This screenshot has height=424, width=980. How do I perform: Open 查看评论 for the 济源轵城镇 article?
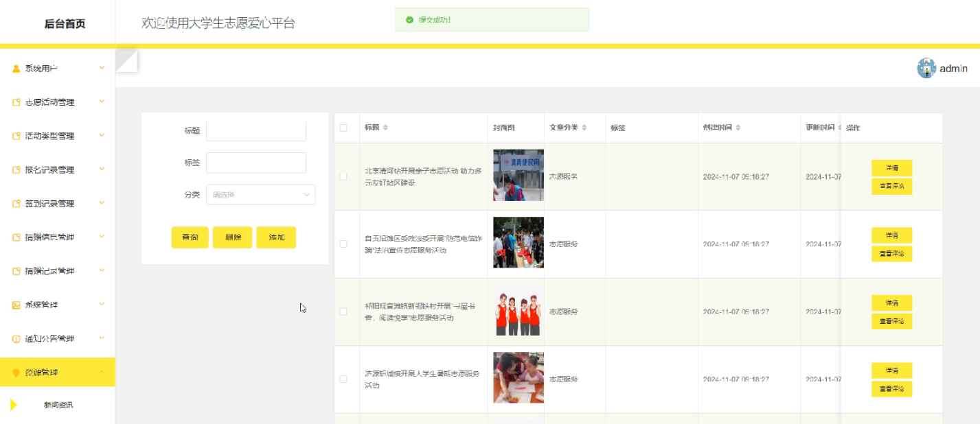[x=891, y=389]
